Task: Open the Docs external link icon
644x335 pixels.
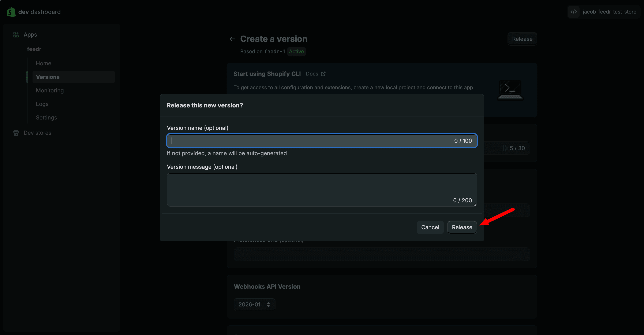Action: (x=323, y=74)
